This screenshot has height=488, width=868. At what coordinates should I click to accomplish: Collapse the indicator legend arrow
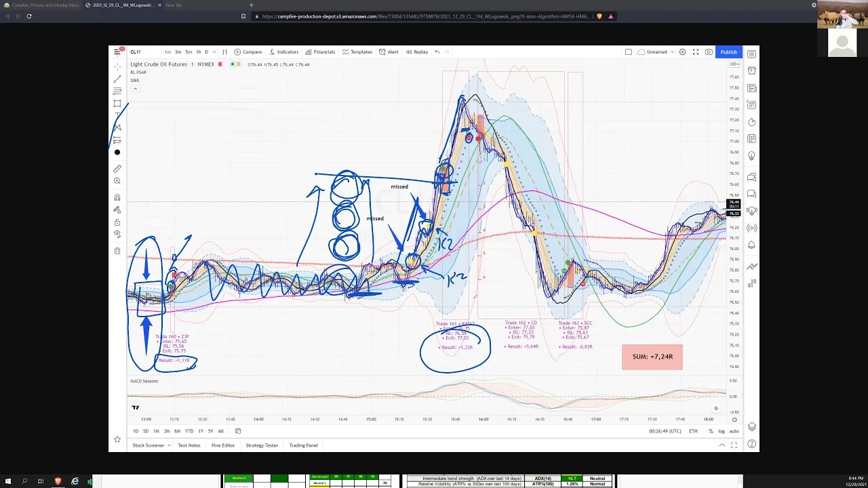pyautogui.click(x=135, y=89)
